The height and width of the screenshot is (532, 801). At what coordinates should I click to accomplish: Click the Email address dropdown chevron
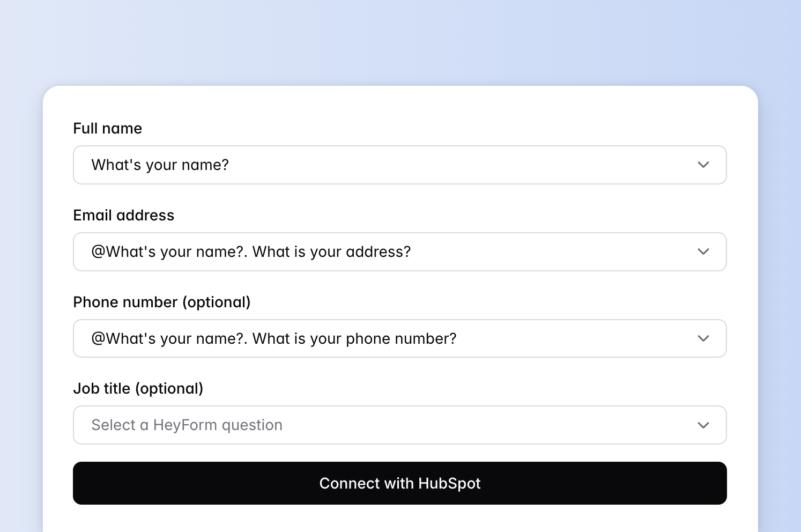pos(703,252)
